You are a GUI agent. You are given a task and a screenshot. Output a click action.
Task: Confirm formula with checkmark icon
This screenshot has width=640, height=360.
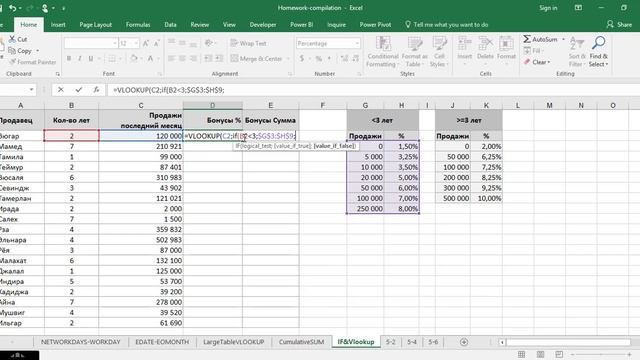[x=79, y=90]
